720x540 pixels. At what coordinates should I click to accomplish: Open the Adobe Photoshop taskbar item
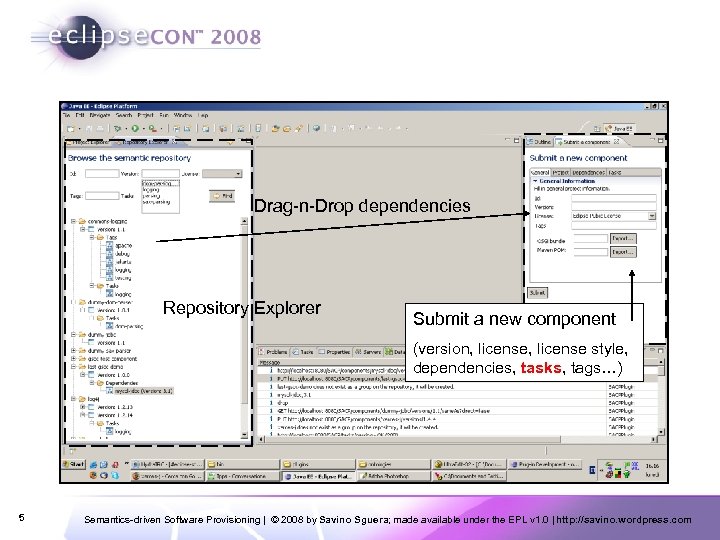coord(394,476)
